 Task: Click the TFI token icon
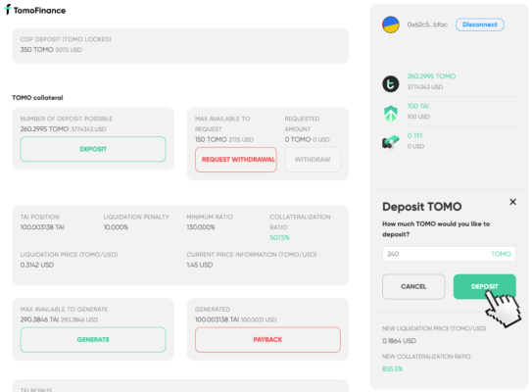[391, 142]
